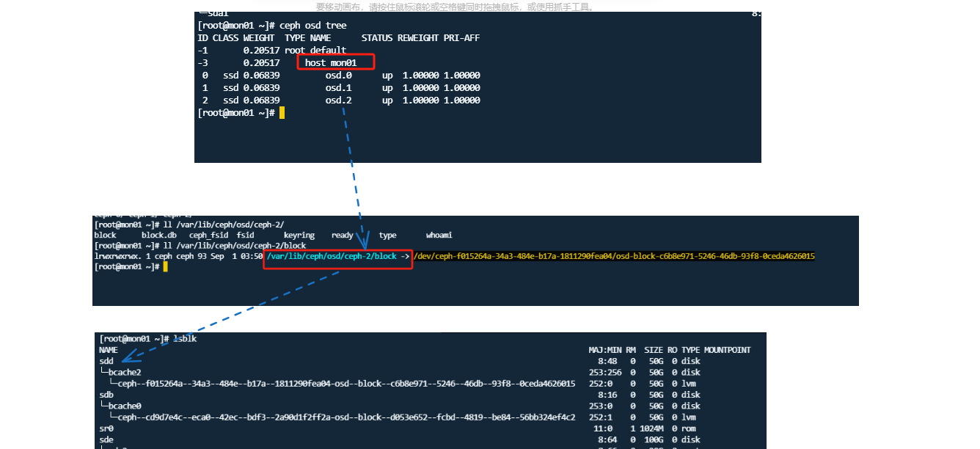Click the 'keyring' file name

coord(298,235)
